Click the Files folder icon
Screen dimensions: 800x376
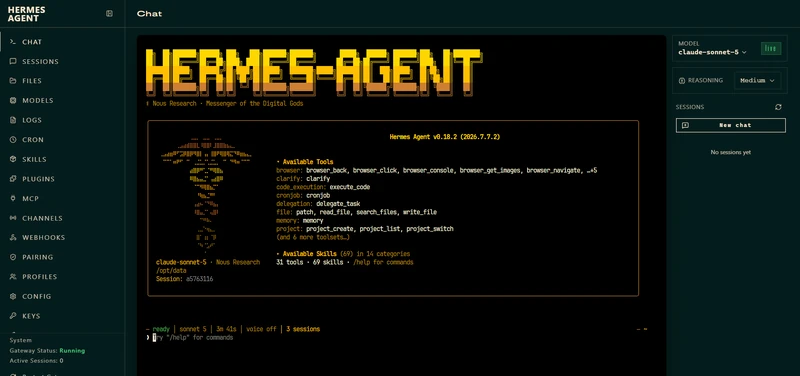point(13,81)
